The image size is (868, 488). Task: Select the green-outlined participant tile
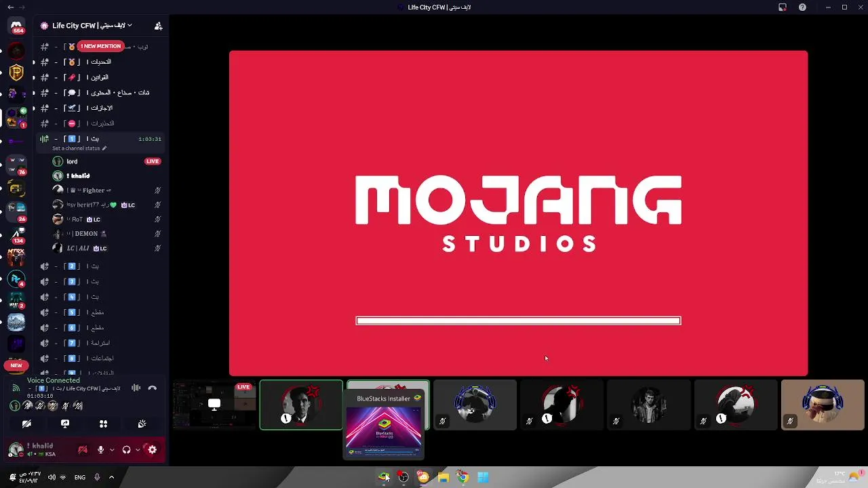301,405
